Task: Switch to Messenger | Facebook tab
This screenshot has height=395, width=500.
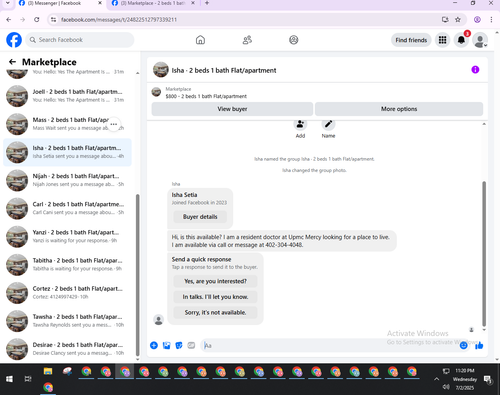Action: coord(60,3)
